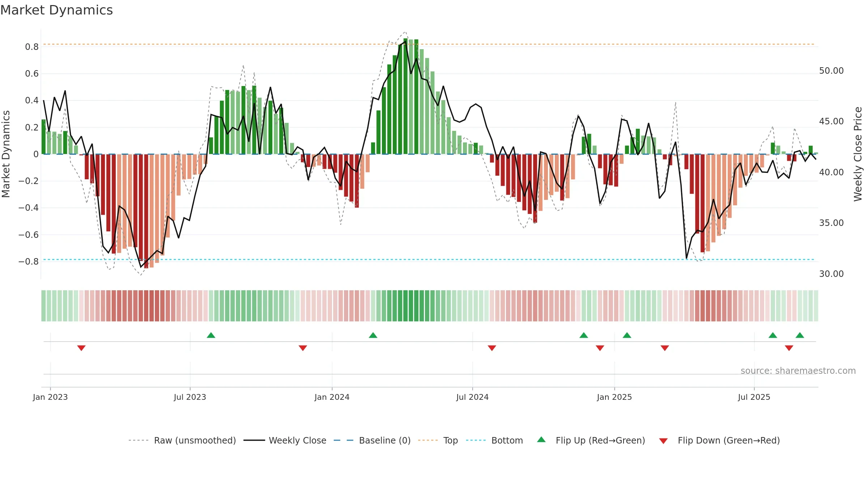868x488 pixels.
Task: Select the green flip-up marker nearest before Jan 2025
Action: click(x=584, y=335)
